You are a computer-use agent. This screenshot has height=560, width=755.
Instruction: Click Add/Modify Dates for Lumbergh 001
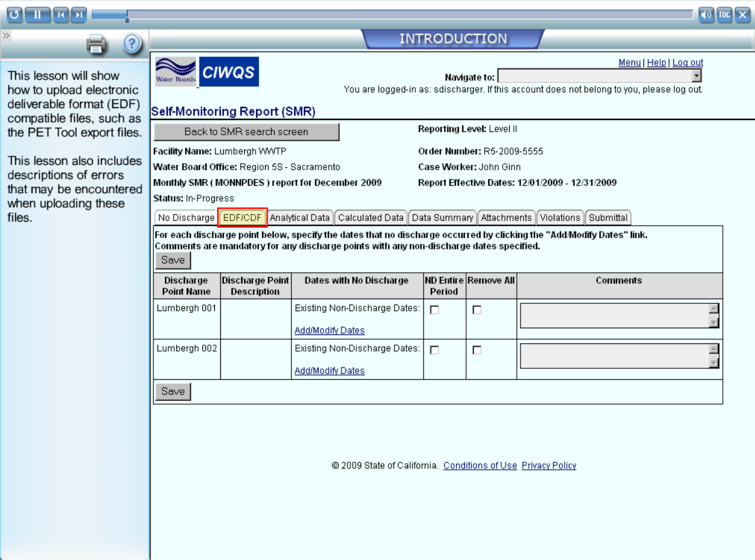329,330
